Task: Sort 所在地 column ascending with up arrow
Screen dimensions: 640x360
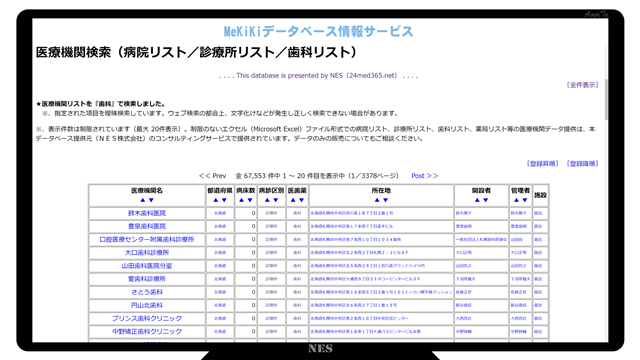Action: [377, 200]
